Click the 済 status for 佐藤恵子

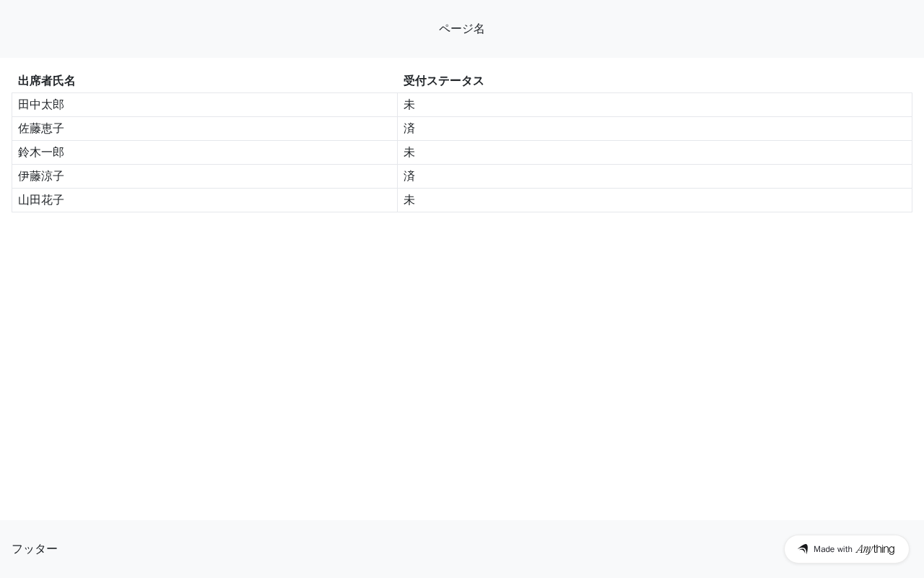pos(409,129)
